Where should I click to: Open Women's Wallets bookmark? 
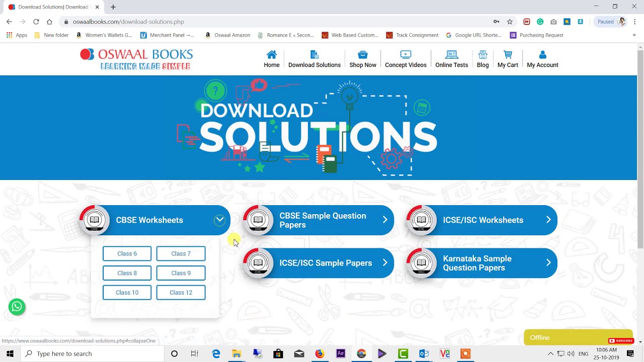pyautogui.click(x=104, y=35)
